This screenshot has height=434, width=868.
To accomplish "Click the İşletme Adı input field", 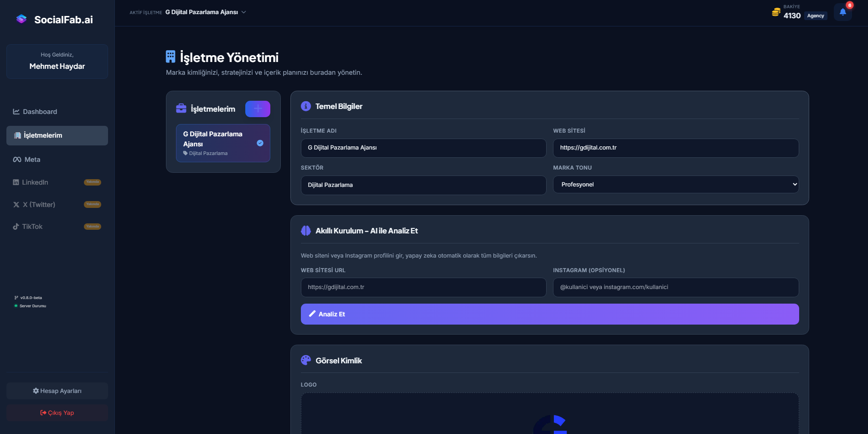I will click(423, 148).
